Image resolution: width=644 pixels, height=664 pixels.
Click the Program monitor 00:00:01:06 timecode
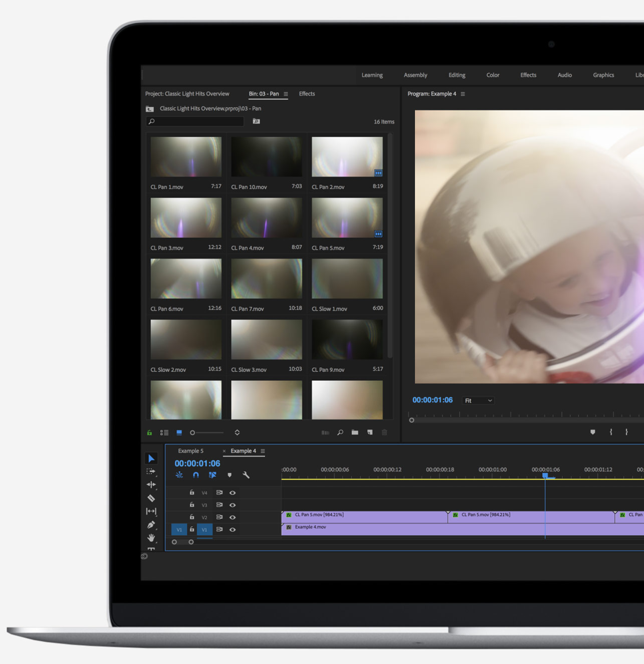coord(433,400)
